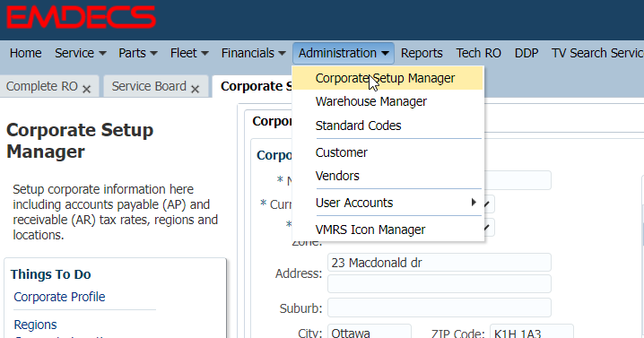
Task: Open the Corporate Profile link
Action: point(59,297)
